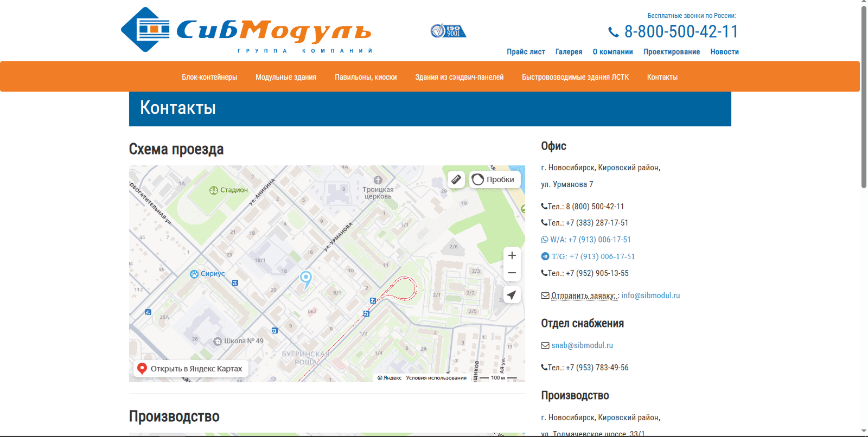Open the Прайс лист link

pyautogui.click(x=526, y=52)
